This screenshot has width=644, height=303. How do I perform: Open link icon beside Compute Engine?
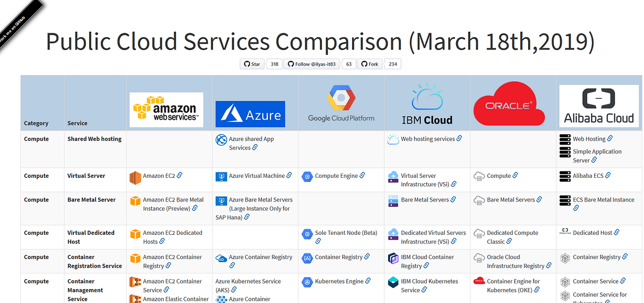point(362,175)
